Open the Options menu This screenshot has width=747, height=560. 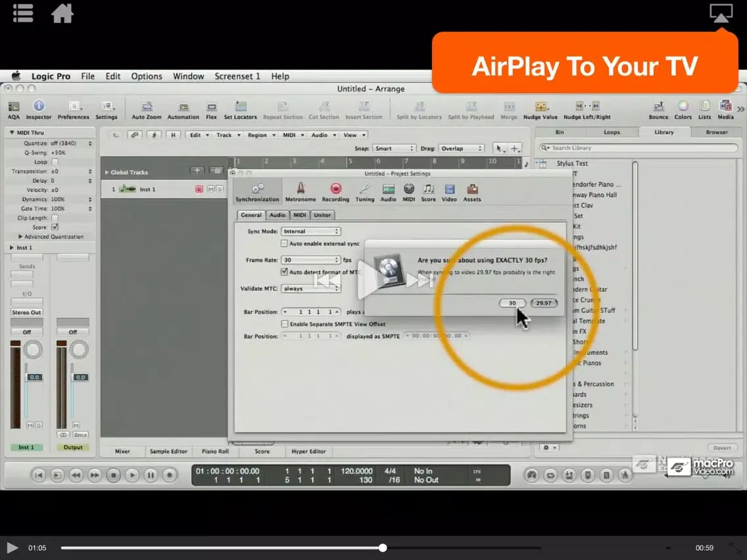coord(147,76)
